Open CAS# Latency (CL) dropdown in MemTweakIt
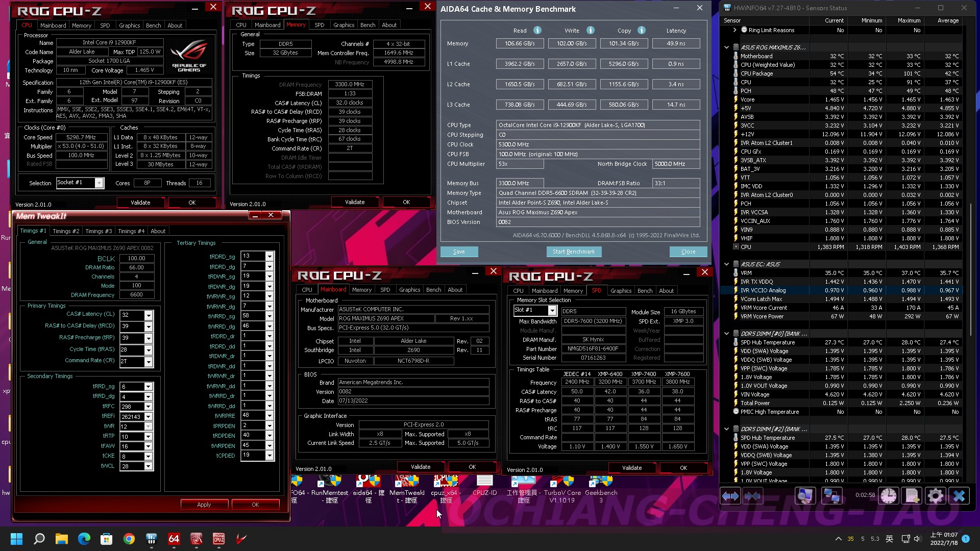The width and height of the screenshot is (980, 551). [x=149, y=315]
